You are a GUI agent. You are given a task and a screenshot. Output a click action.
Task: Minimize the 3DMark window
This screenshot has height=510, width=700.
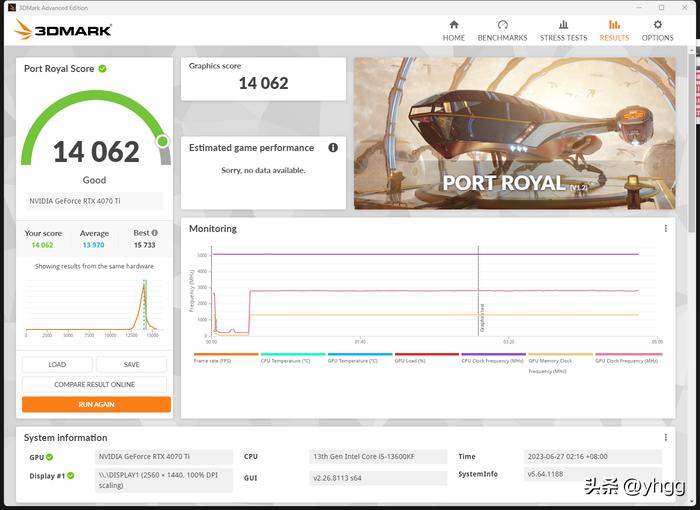(x=639, y=8)
